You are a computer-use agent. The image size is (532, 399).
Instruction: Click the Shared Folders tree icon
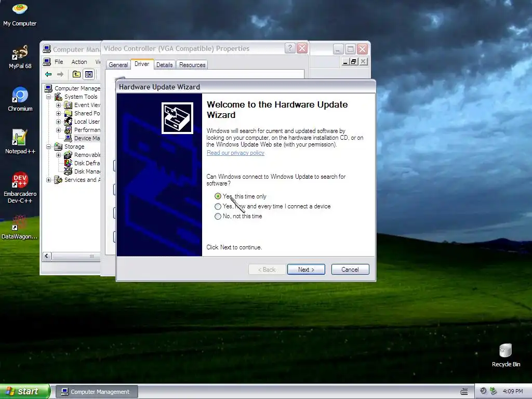68,113
